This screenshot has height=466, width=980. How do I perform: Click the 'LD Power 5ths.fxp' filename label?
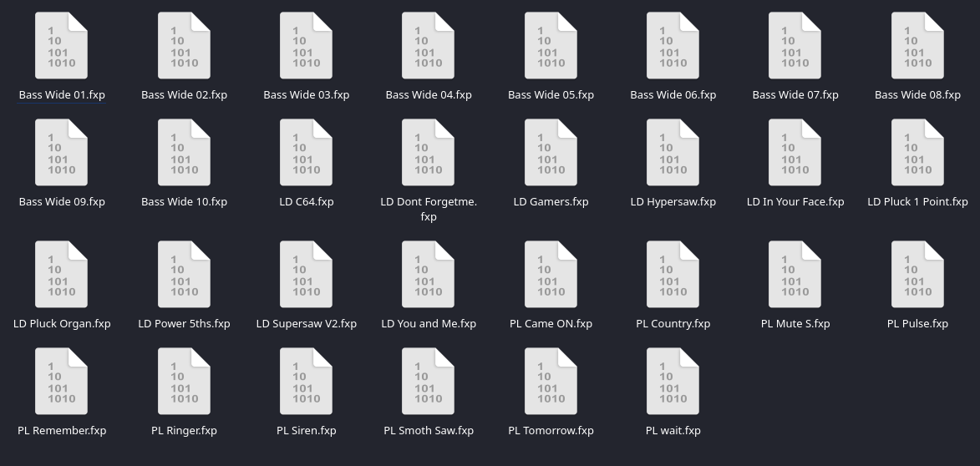click(x=184, y=323)
